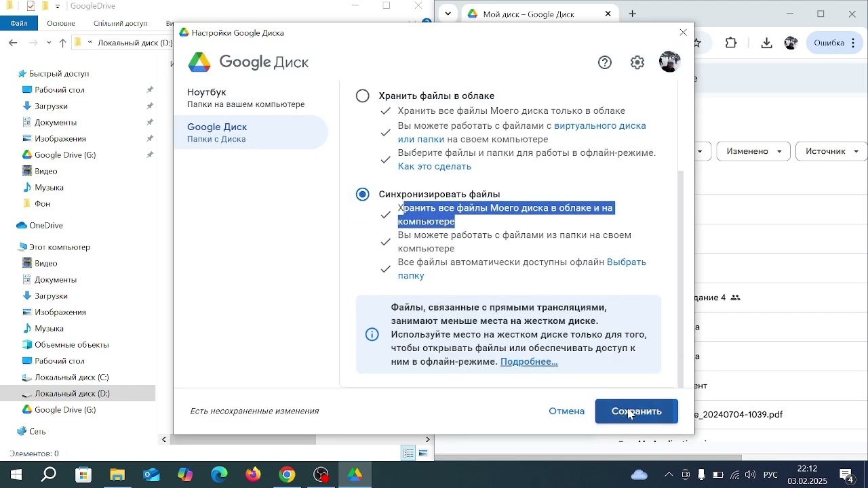The height and width of the screenshot is (488, 868).
Task: Switch Explorer to large icons view
Action: point(424,454)
